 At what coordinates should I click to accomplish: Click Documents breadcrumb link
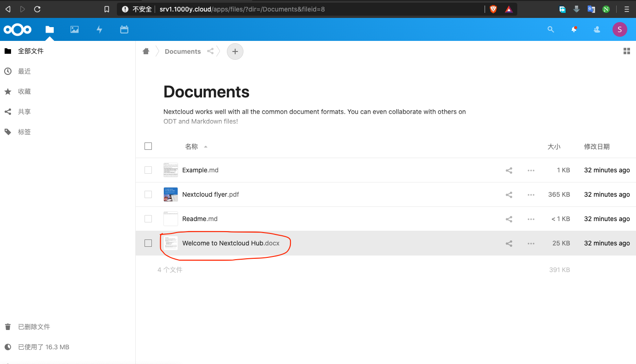click(183, 51)
